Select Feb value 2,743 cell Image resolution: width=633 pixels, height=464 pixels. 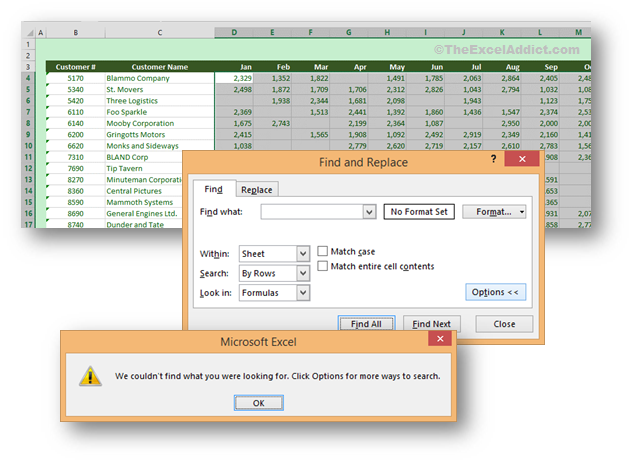click(272, 123)
